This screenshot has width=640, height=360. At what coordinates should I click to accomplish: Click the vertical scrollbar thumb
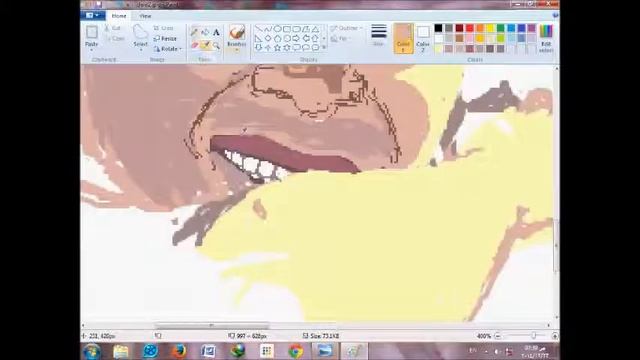pos(556,245)
